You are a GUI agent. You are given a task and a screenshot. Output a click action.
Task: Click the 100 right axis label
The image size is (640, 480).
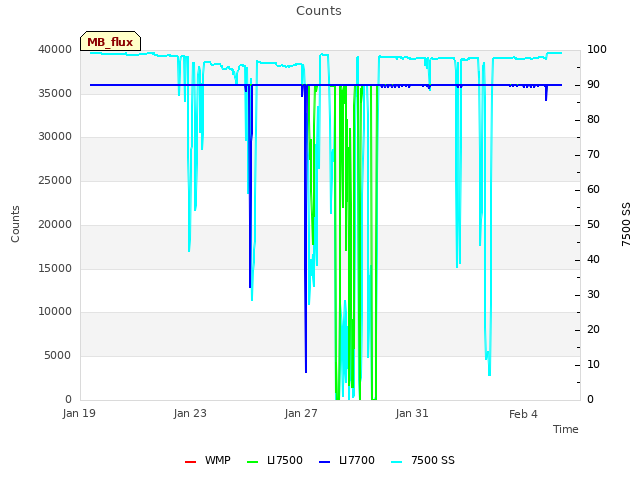tap(597, 49)
